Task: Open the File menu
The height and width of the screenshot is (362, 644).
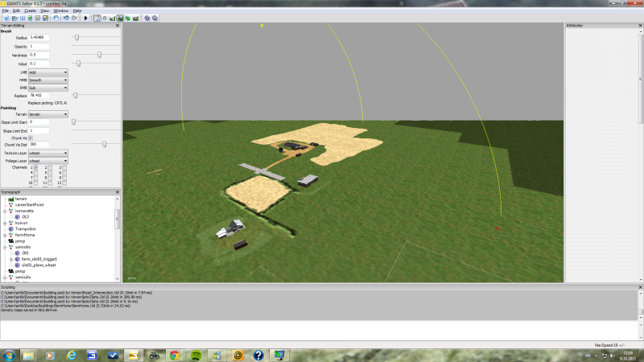Action: point(5,10)
